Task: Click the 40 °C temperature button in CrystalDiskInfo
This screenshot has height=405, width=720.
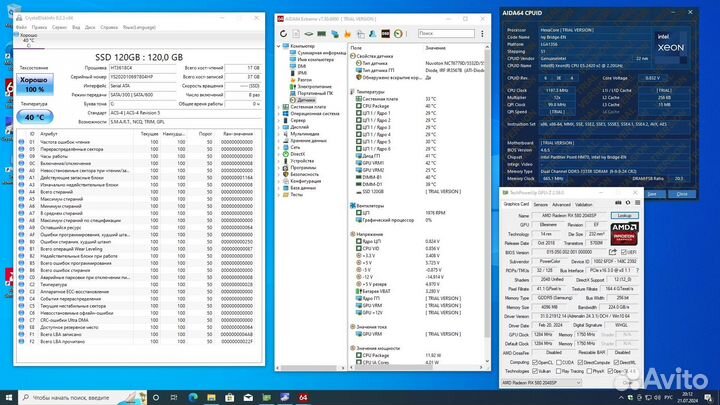Action: (35, 117)
